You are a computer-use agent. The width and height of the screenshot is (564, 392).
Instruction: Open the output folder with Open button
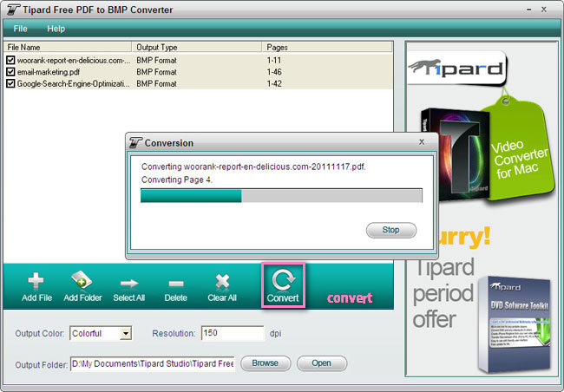pyautogui.click(x=322, y=363)
